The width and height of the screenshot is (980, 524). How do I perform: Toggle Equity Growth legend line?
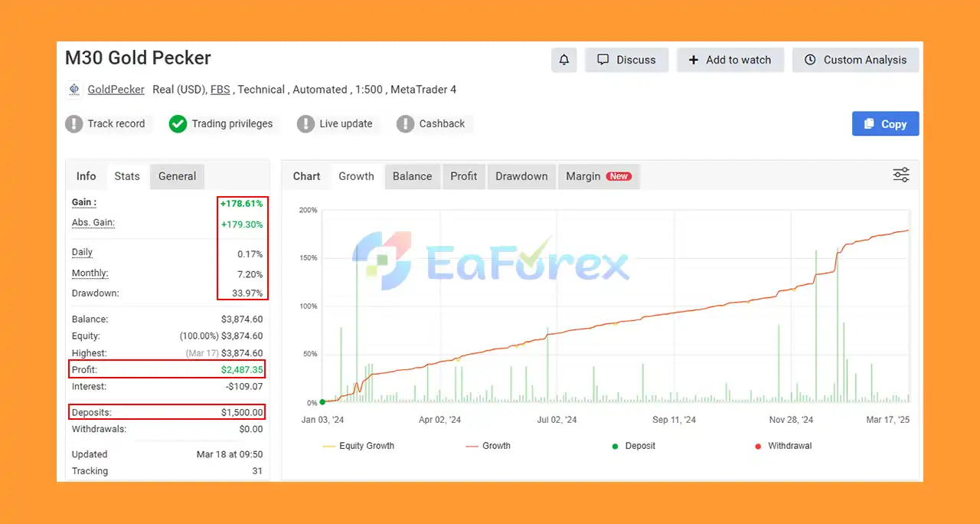[x=329, y=446]
